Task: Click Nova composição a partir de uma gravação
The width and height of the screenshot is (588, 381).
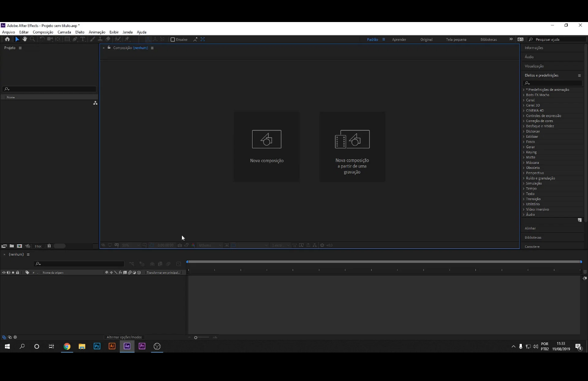Action: point(352,146)
